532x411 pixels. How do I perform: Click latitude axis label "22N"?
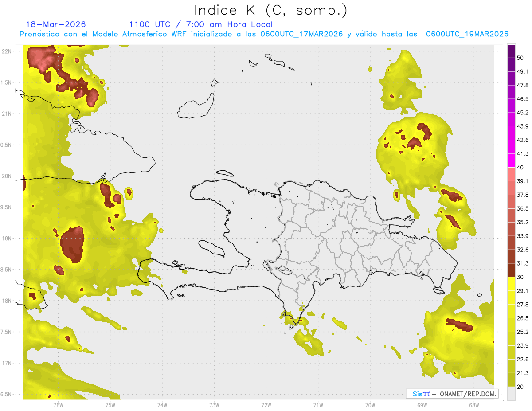7,51
